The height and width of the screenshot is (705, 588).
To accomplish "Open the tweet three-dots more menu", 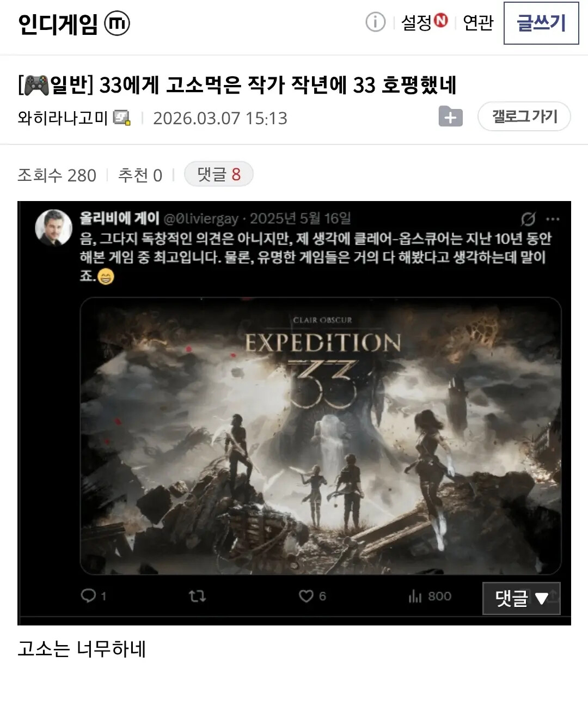I will point(553,219).
